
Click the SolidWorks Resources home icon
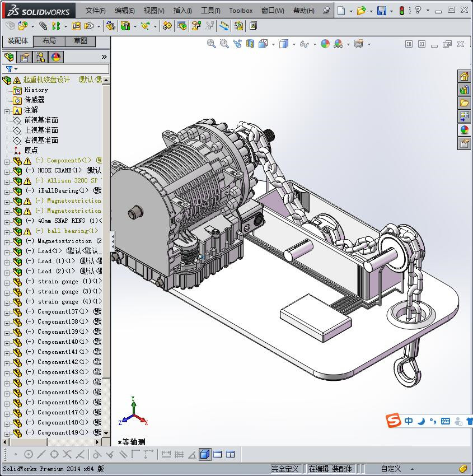(x=464, y=77)
